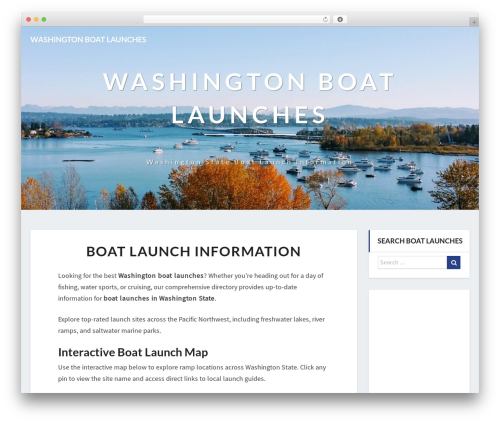Click the paragraph starting Explore top-rated launch sites
Viewport: 500px width, 423px height.
coord(191,325)
